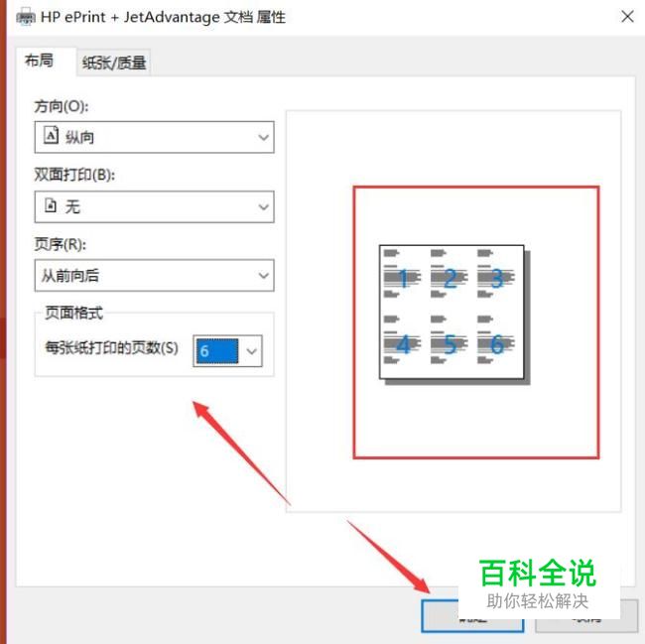Screen dimensions: 645x644
Task: Expand the 页序 page order dropdown arrow
Action: [263, 275]
